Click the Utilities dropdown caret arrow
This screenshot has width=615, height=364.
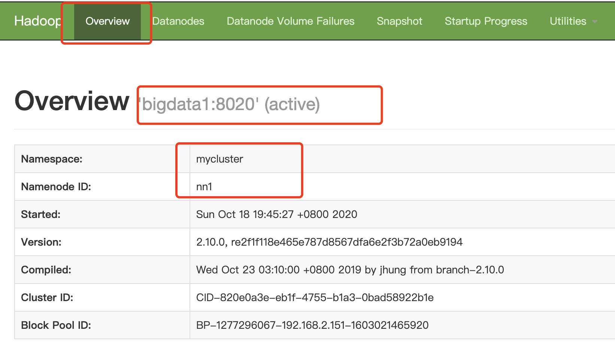click(595, 22)
